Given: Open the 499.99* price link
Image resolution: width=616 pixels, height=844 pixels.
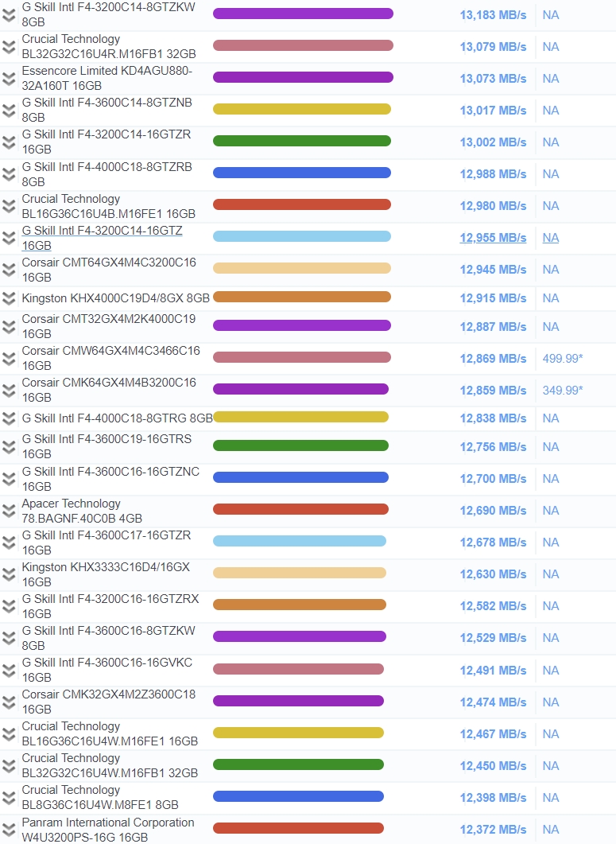Looking at the screenshot, I should pyautogui.click(x=562, y=359).
